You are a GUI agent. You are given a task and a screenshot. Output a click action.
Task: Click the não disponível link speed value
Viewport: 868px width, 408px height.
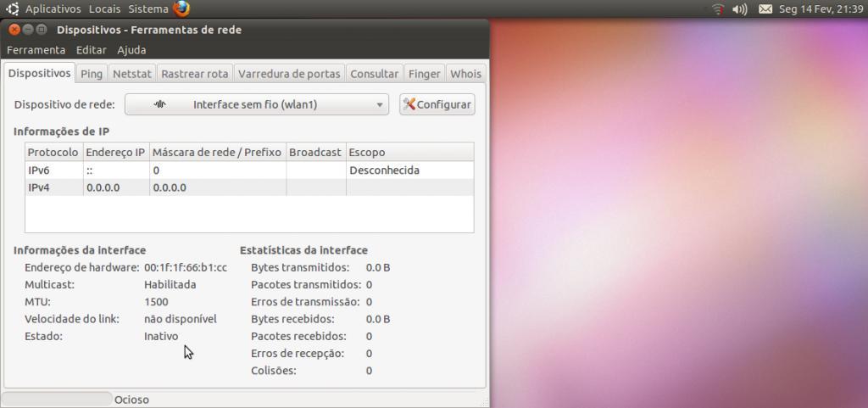pyautogui.click(x=181, y=320)
